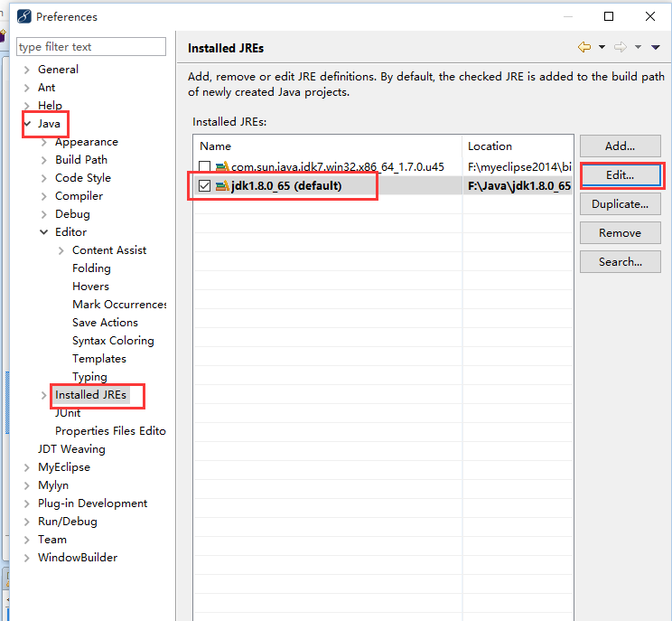Open Syntax Coloring preferences
The width and height of the screenshot is (672, 621).
[113, 341]
